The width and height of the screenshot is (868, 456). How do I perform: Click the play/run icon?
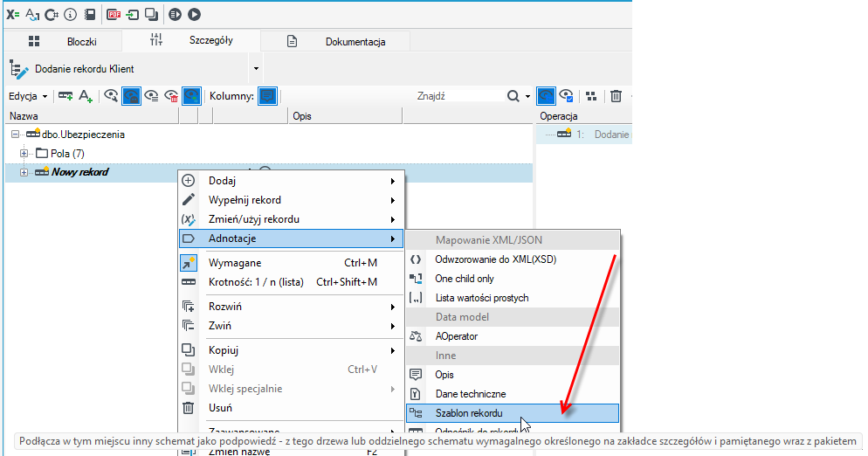coord(194,15)
